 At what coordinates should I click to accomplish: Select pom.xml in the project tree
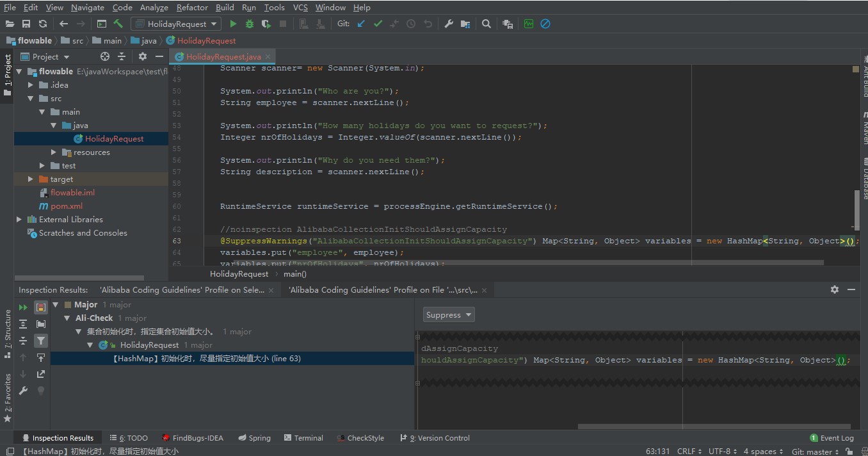tap(67, 206)
